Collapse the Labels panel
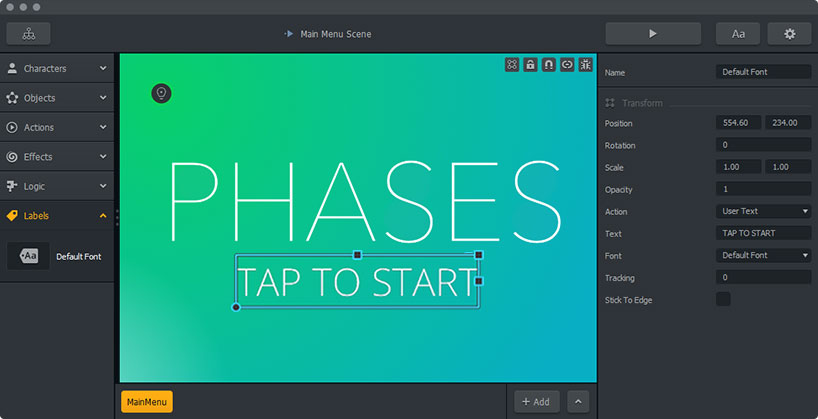This screenshot has width=818, height=419. (57, 216)
